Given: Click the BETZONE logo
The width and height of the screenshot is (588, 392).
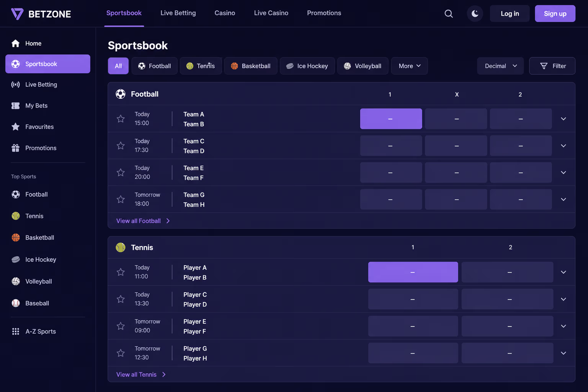Looking at the screenshot, I should pyautogui.click(x=41, y=14).
